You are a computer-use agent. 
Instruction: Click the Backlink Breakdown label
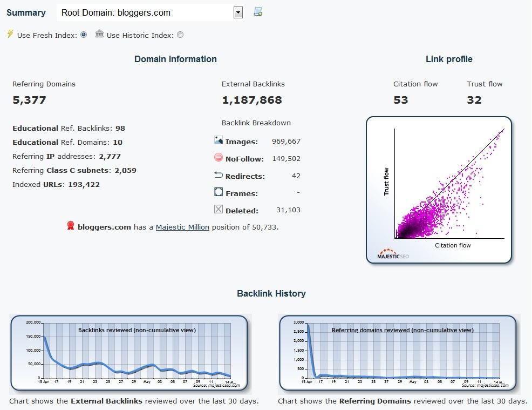256,123
